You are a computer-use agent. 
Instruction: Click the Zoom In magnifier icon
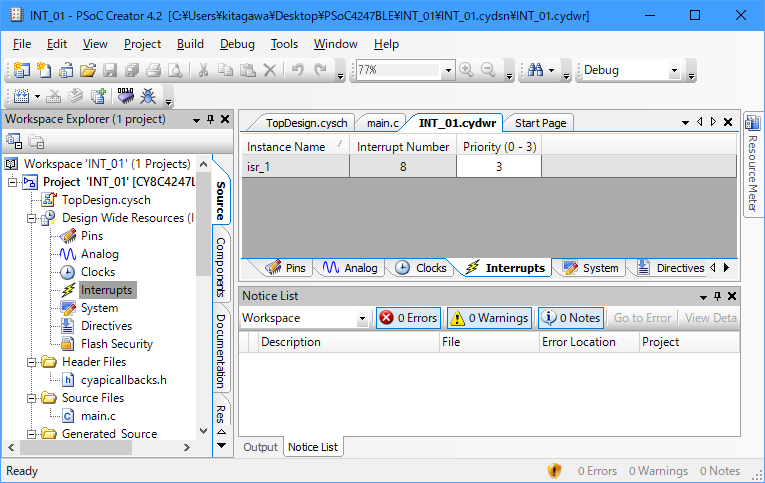tap(467, 70)
